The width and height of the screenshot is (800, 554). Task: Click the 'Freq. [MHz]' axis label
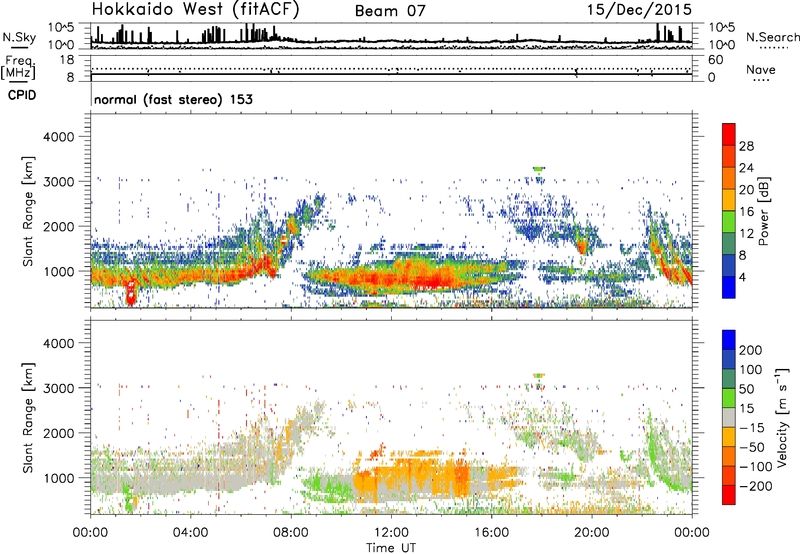point(18,68)
